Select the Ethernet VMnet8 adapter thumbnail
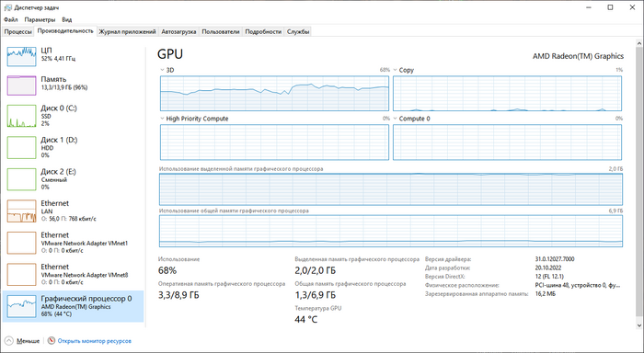644x353 pixels. pyautogui.click(x=21, y=274)
